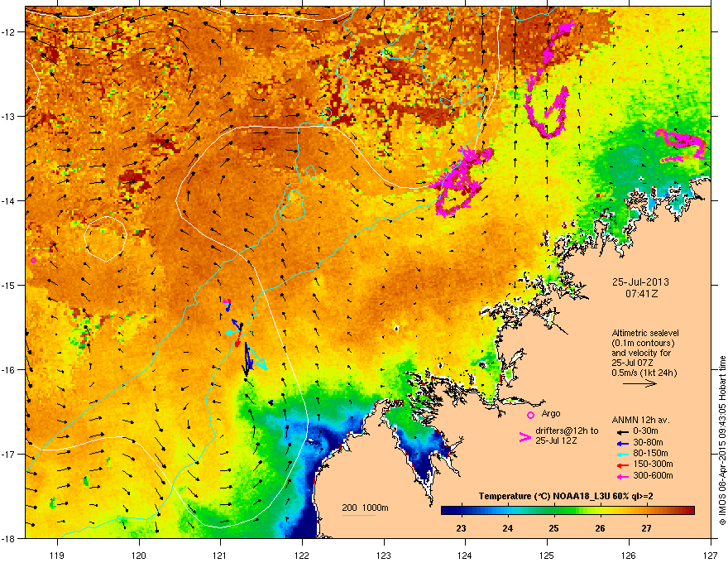This screenshot has height=563, width=728.
Task: Click the small closed white contour near 119.5°E
Action: coord(105,238)
